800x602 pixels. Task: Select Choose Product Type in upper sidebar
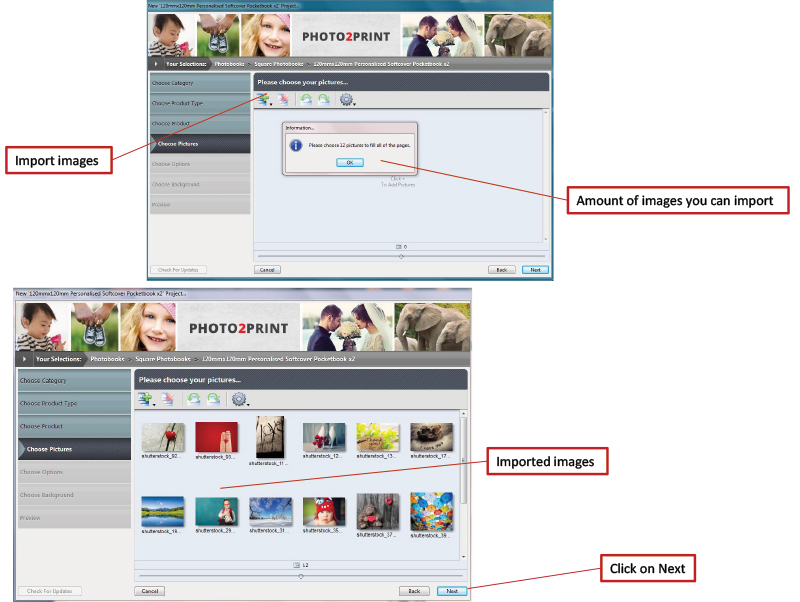point(199,103)
